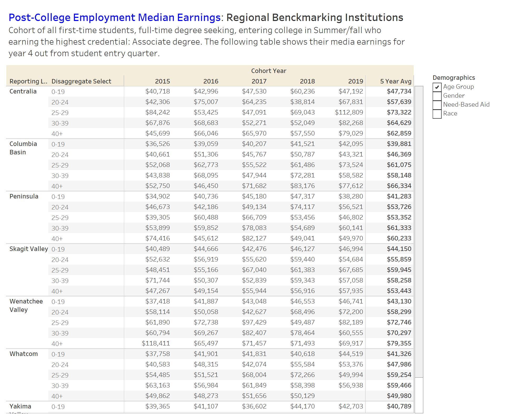Click Wenatchee Valley 40+ average $79,355
This screenshot has height=420, width=525.
(x=399, y=343)
